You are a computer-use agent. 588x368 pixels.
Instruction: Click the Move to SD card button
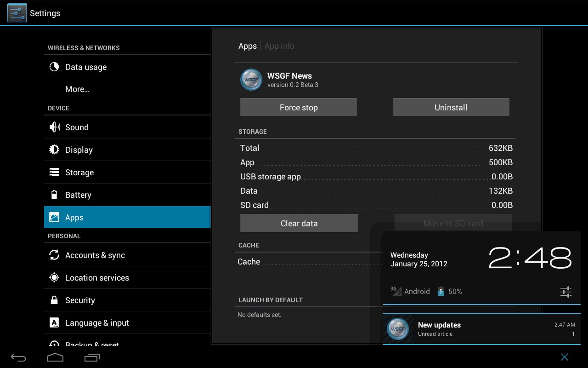[x=453, y=223]
